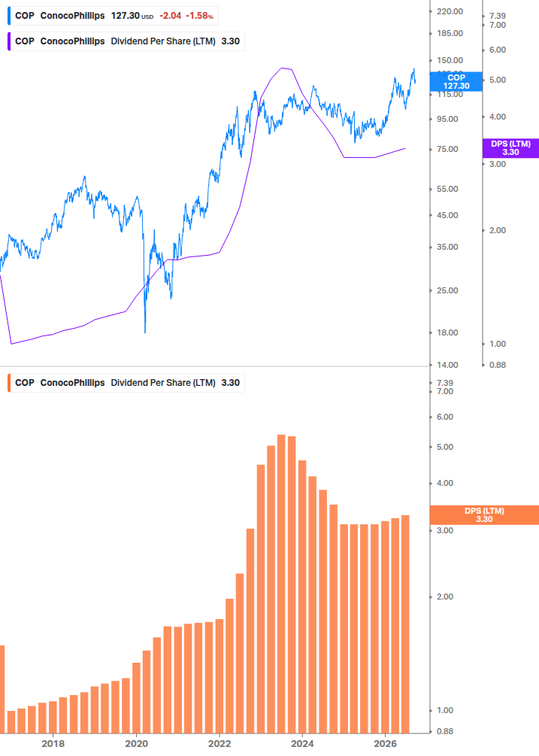Click the purple Dividend Per Share legend

click(126, 41)
